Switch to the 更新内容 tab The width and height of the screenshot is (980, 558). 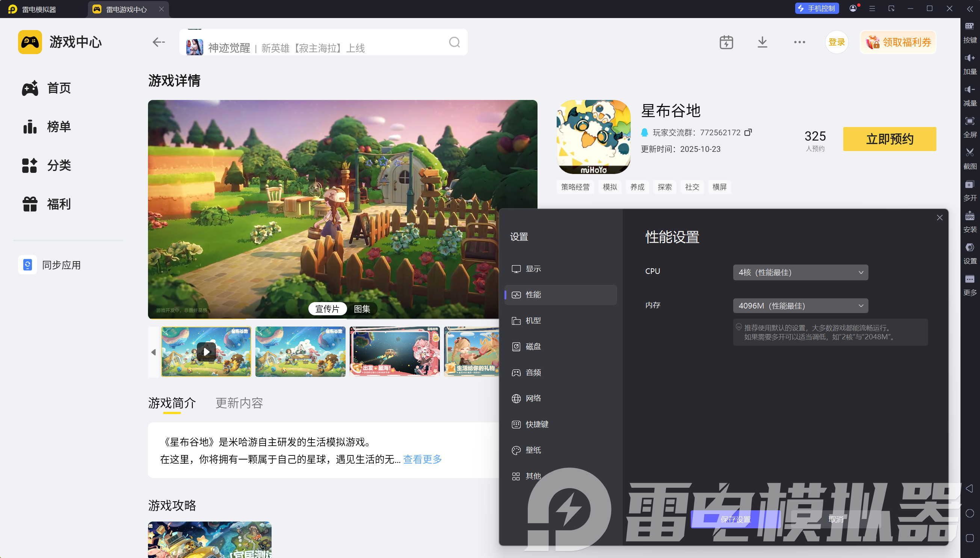click(239, 403)
